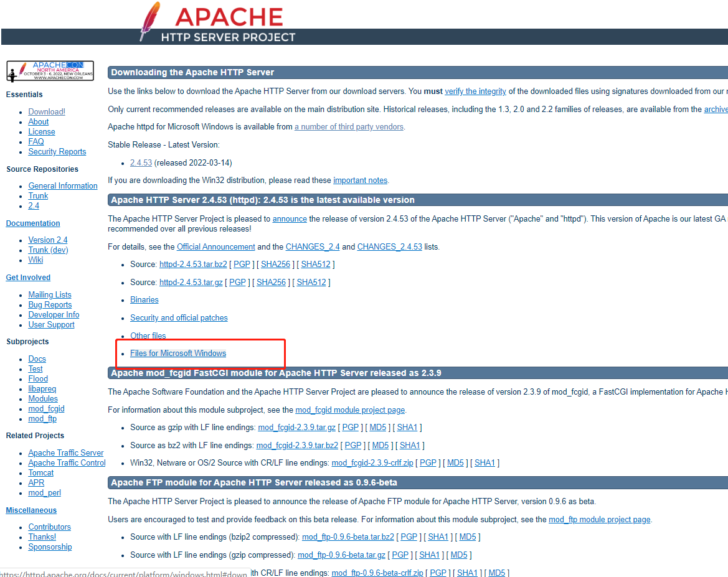Open Developer Info
This screenshot has width=728, height=577.
point(54,315)
